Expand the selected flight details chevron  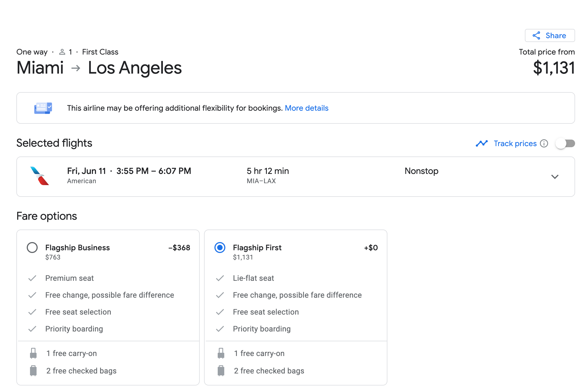pos(555,177)
